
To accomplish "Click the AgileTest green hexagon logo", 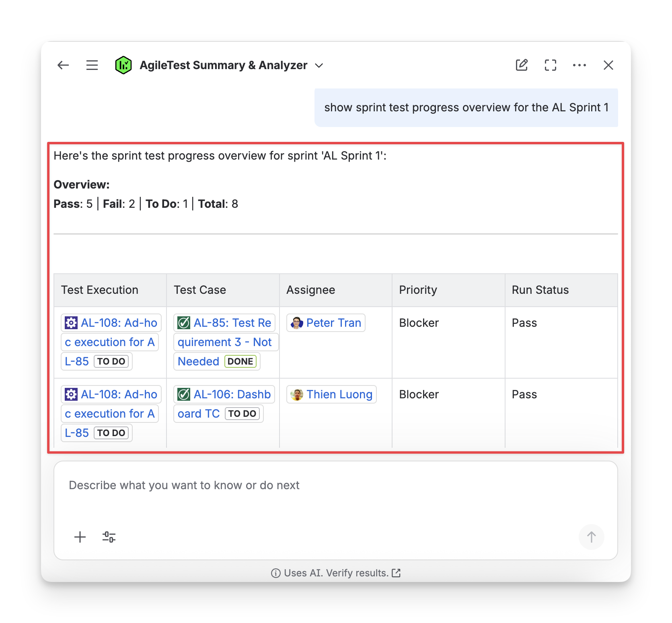I will click(x=123, y=65).
